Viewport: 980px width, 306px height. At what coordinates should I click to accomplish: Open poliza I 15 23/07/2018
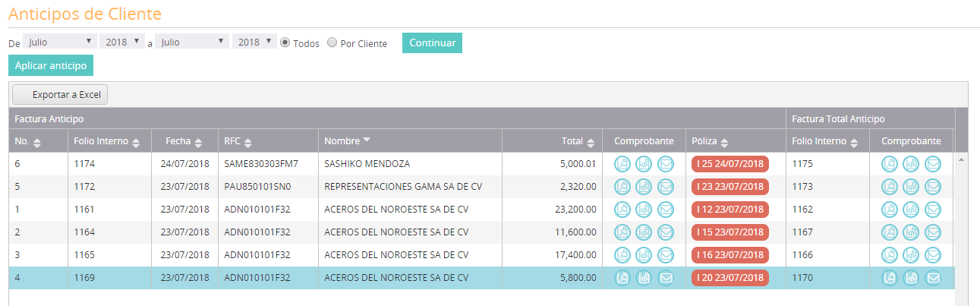point(730,232)
